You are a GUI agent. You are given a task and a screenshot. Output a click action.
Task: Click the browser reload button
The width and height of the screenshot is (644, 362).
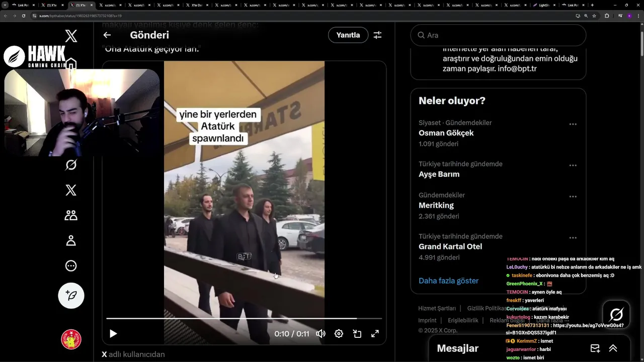click(23, 16)
